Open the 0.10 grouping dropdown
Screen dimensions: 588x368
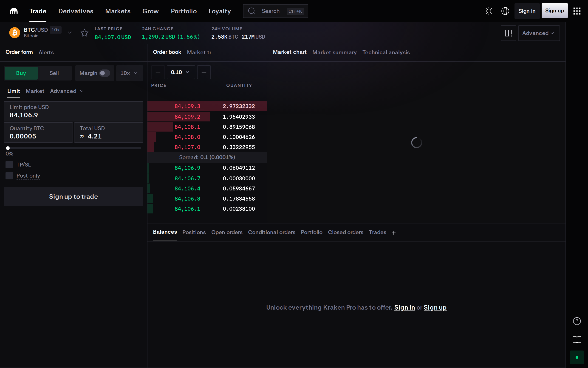click(x=181, y=72)
